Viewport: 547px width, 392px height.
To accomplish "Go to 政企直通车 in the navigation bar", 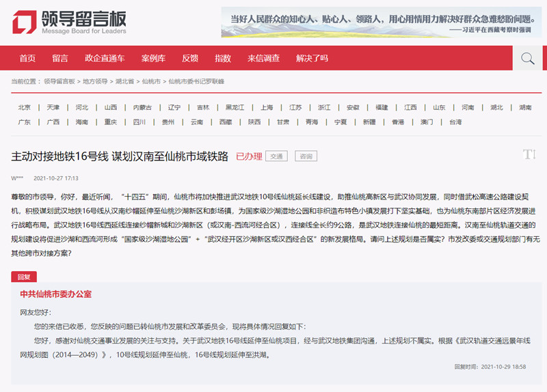I will point(105,58).
